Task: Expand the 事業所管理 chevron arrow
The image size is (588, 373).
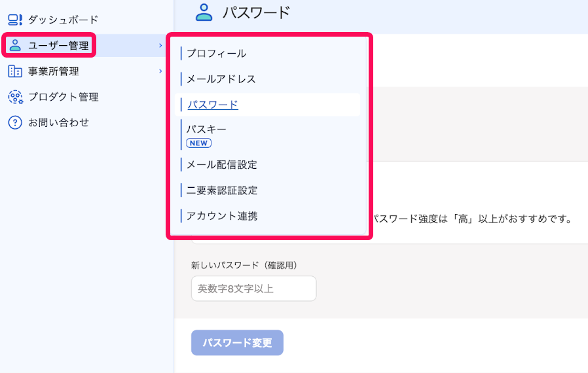Action: tap(160, 71)
